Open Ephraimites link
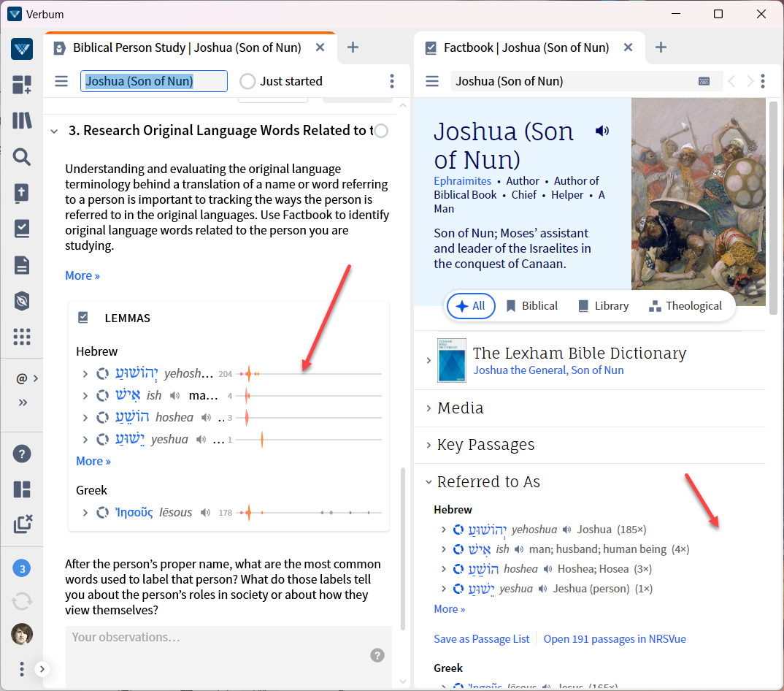Image resolution: width=784 pixels, height=691 pixels. point(463,180)
